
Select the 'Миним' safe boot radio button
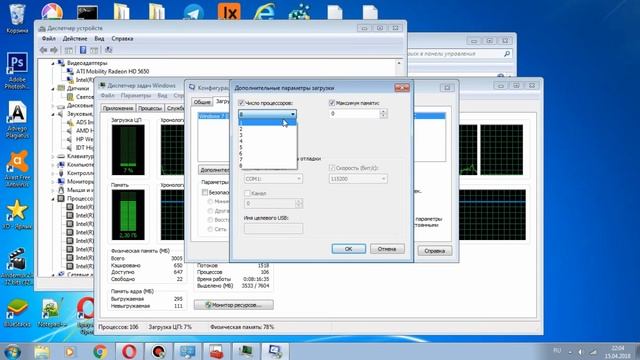(210, 202)
